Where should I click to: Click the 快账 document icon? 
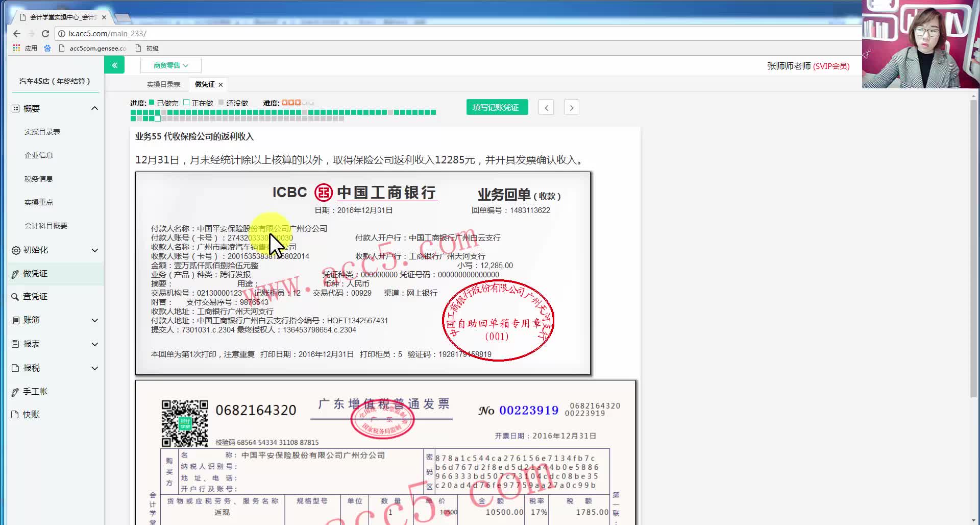click(15, 415)
